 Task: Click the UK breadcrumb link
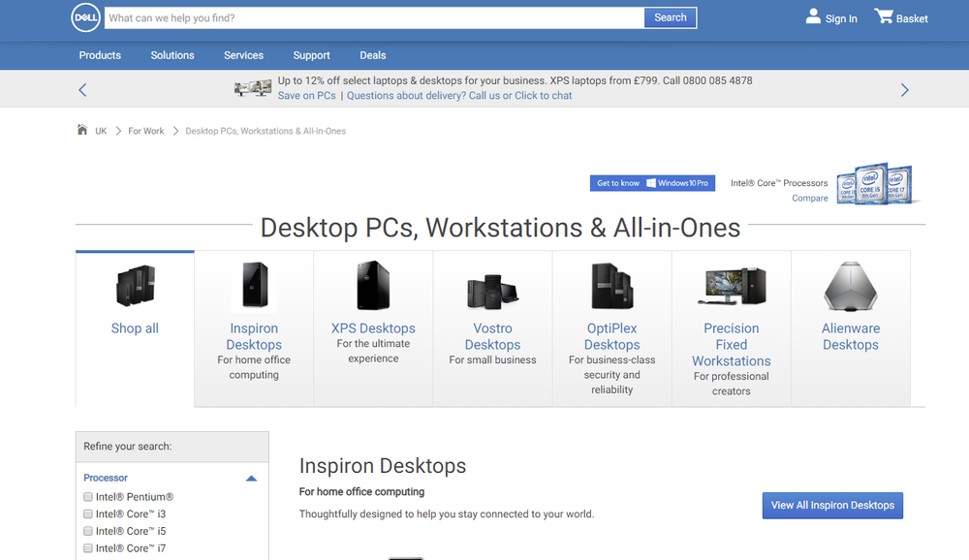pos(101,131)
